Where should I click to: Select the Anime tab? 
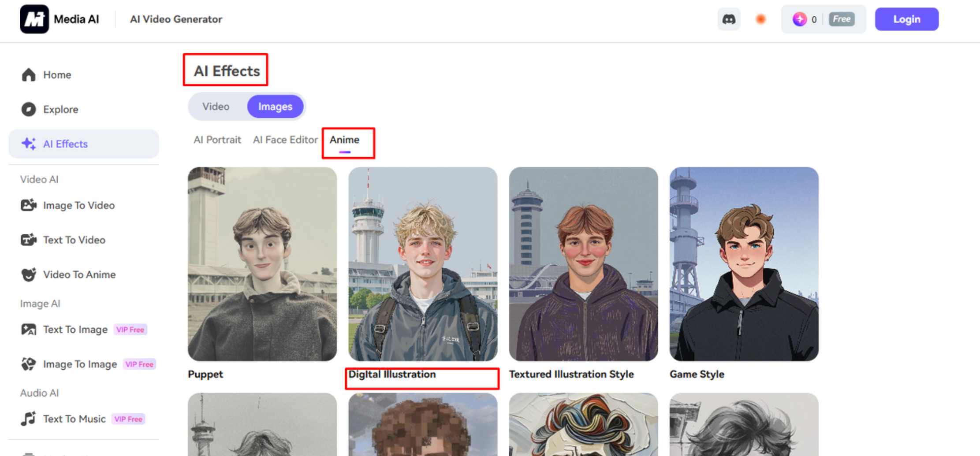[344, 140]
